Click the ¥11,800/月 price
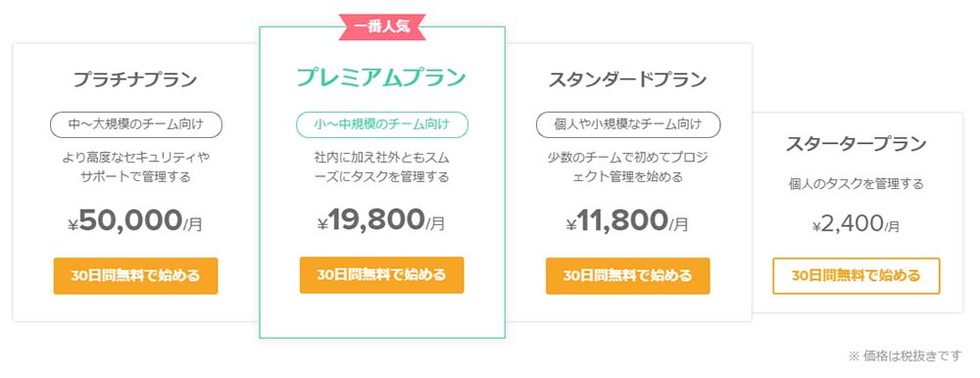Screen dimensions: 980x378 (x=627, y=221)
